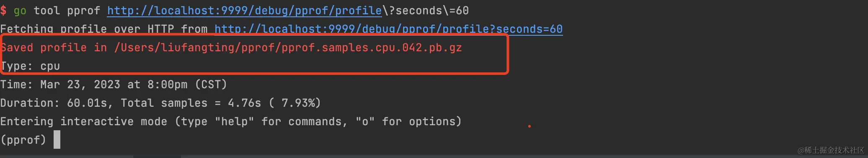Click the 'Entering interactive mode' text
The image size is (868, 158).
[x=83, y=121]
